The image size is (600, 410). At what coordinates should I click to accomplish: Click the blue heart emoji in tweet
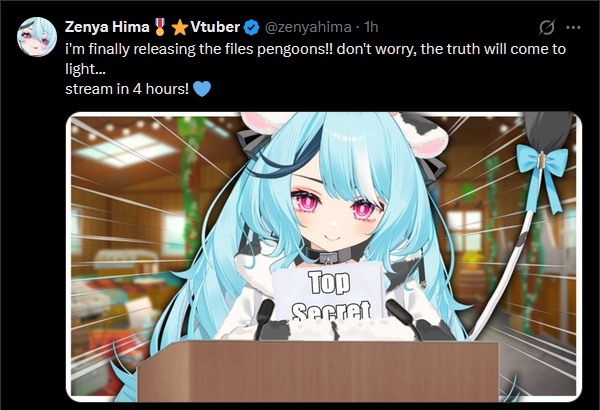[202, 89]
